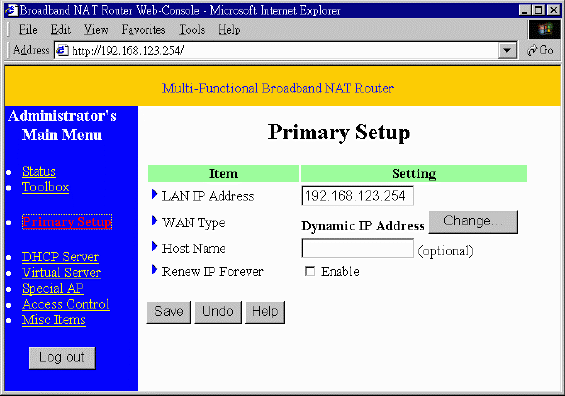
Task: Open the address bar dropdown arrow
Action: point(507,50)
